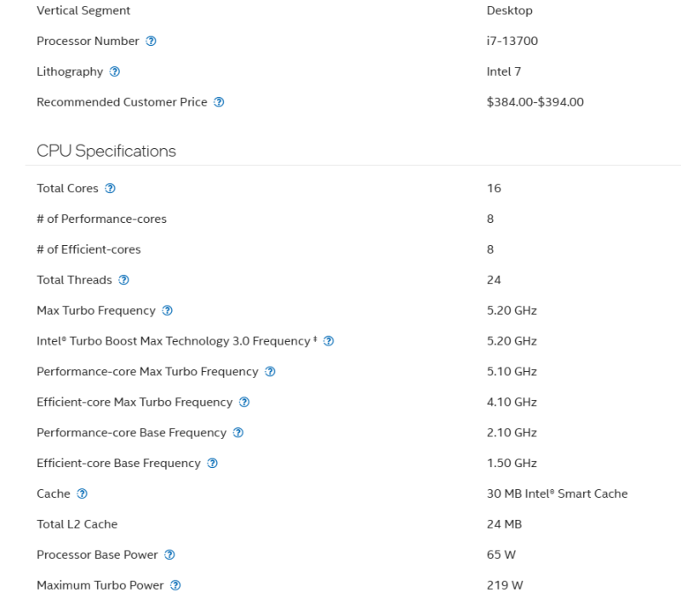Click the Processor Base Power info icon

tap(169, 555)
